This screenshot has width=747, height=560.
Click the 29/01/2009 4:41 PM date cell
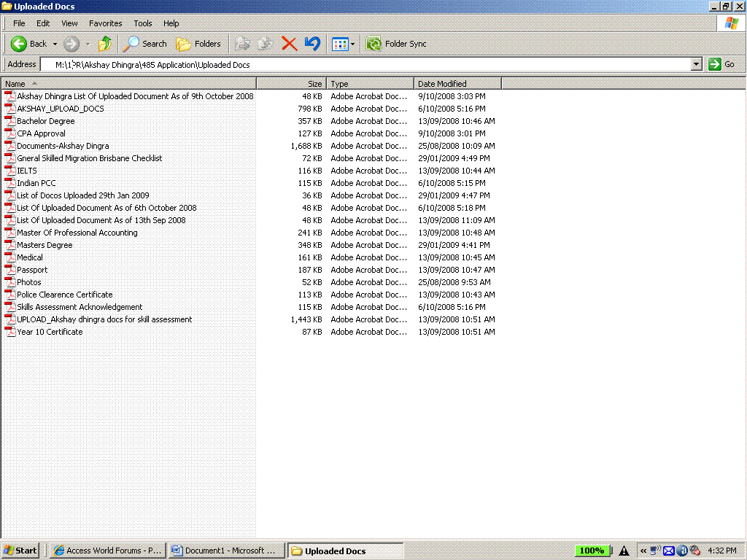[x=454, y=245]
